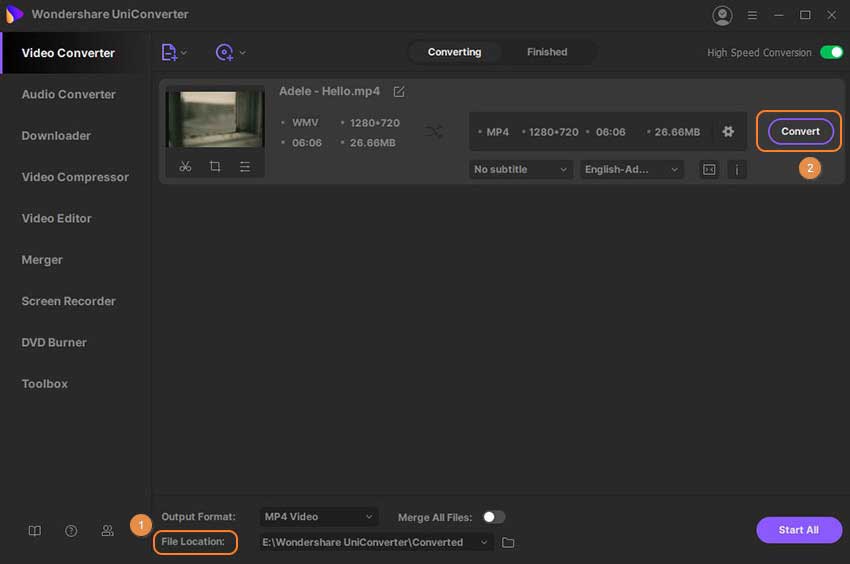The height and width of the screenshot is (564, 850).
Task: Open the output folder icon
Action: point(508,542)
